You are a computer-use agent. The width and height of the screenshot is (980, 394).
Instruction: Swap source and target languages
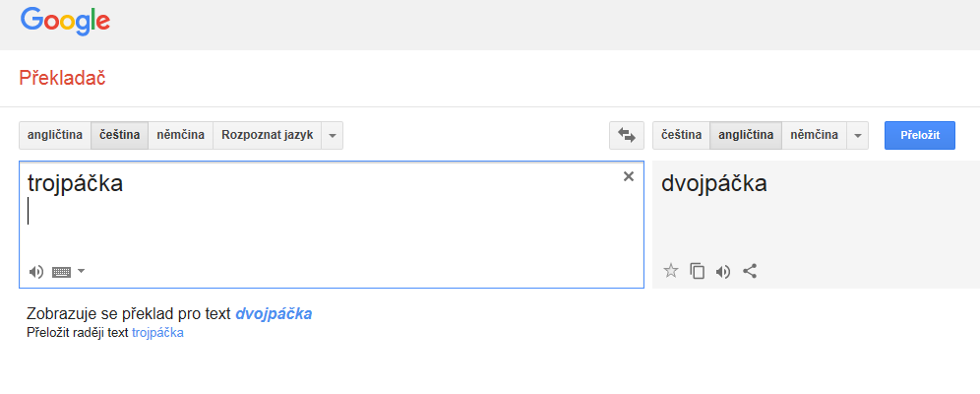[625, 135]
